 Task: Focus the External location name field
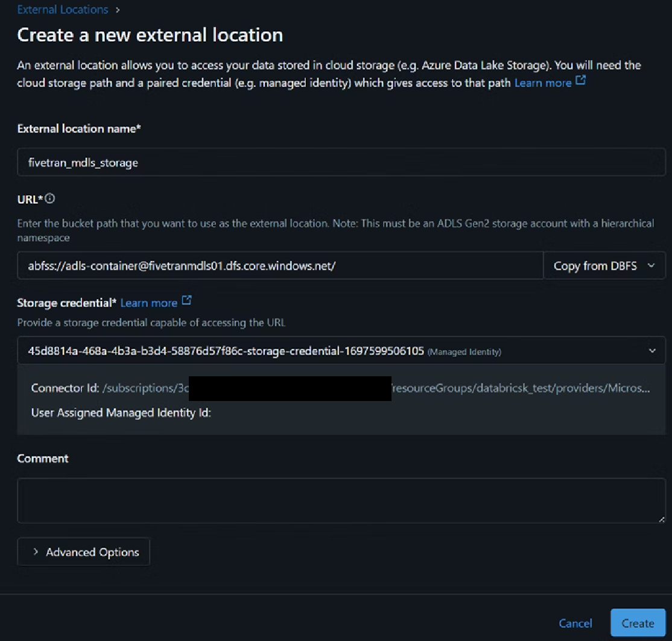pyautogui.click(x=341, y=162)
